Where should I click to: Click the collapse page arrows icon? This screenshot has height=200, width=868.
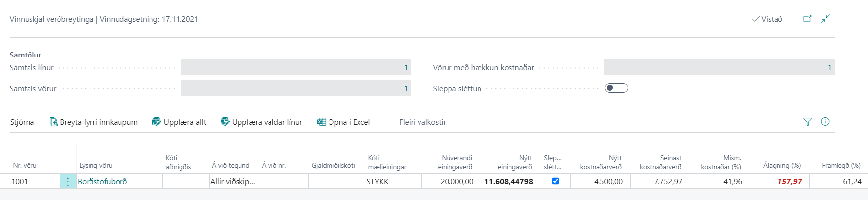point(825,19)
